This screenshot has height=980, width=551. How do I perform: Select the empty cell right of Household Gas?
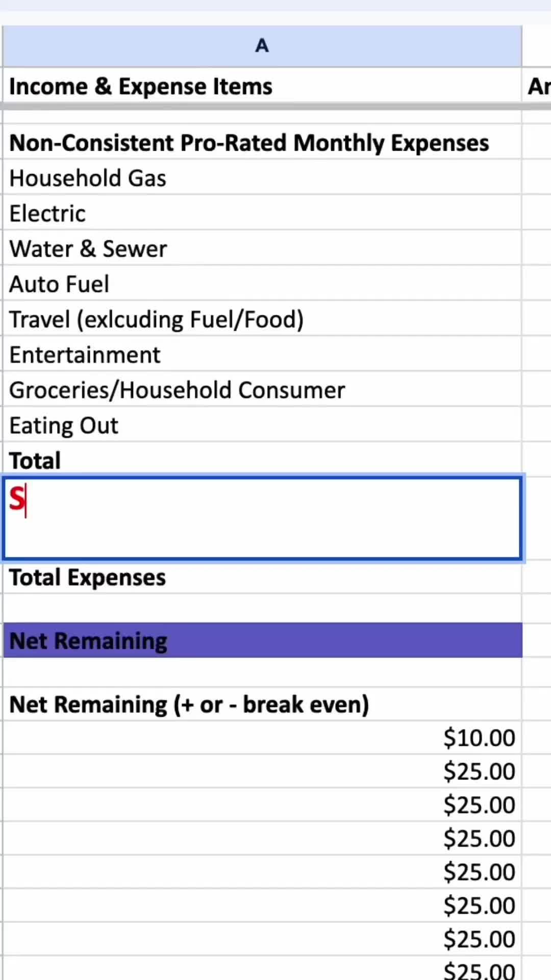[537, 178]
